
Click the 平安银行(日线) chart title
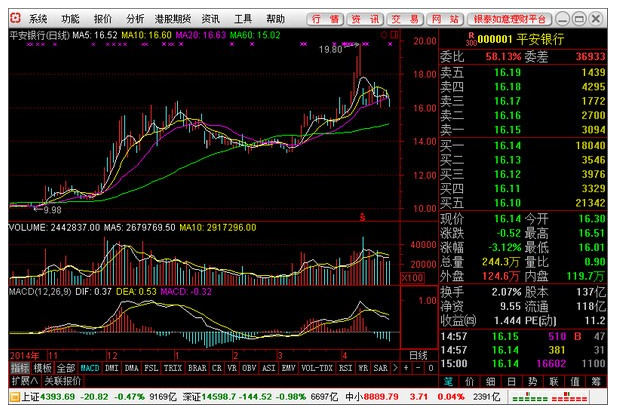(x=39, y=35)
